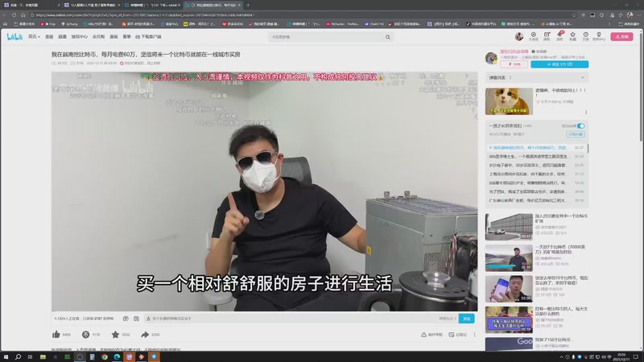
Task: Select playlist entry starting with 上海
Action: coord(536,174)
